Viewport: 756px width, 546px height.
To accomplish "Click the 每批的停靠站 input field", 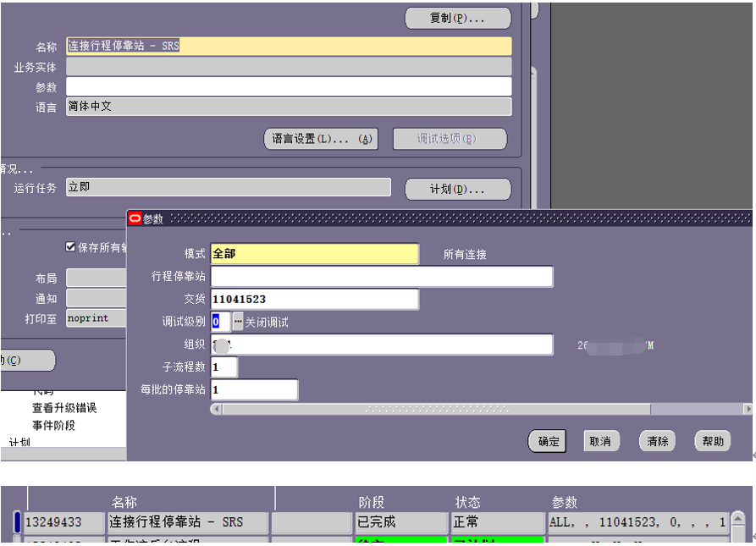I will 255,390.
